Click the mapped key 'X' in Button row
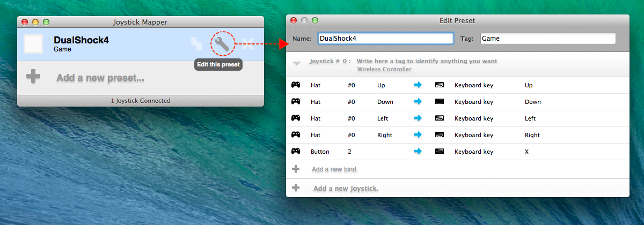The width and height of the screenshot is (644, 225). (527, 152)
